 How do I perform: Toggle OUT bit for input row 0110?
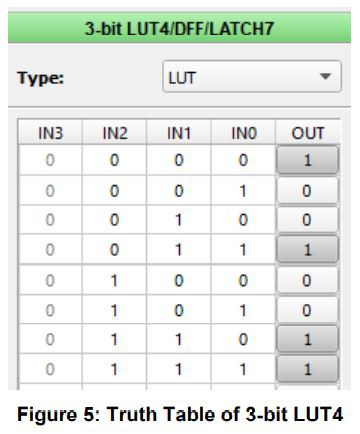(307, 339)
